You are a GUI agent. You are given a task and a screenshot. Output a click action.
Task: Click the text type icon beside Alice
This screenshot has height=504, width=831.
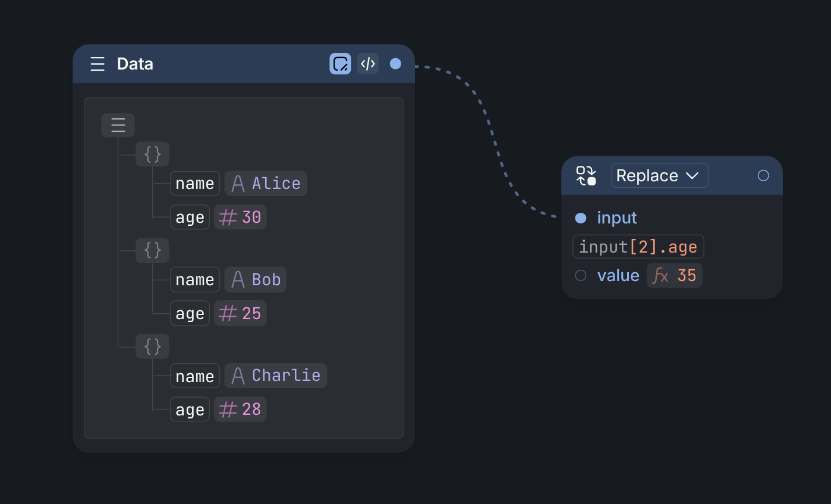(238, 184)
